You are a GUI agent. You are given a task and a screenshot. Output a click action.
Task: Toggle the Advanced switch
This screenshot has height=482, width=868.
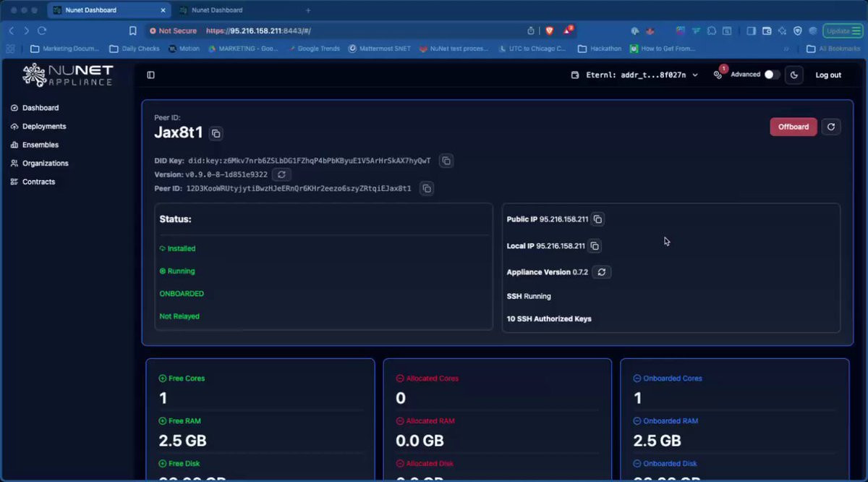(773, 75)
